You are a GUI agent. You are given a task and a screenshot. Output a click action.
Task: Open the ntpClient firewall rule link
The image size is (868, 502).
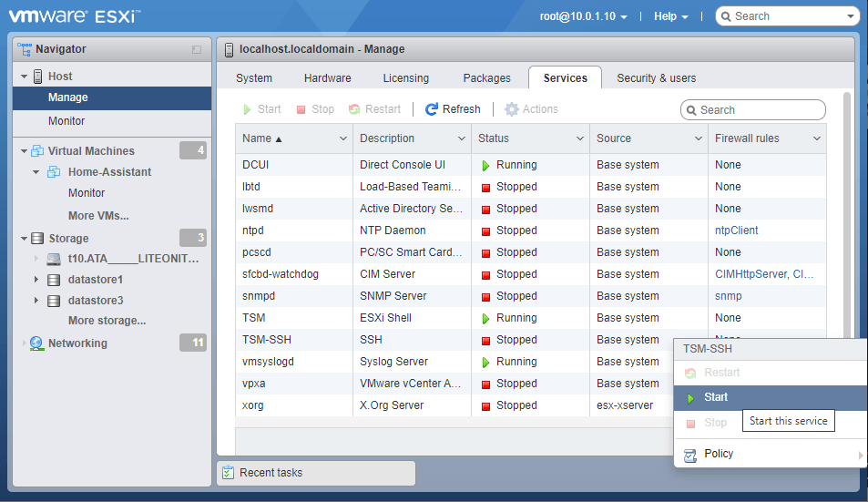point(736,231)
